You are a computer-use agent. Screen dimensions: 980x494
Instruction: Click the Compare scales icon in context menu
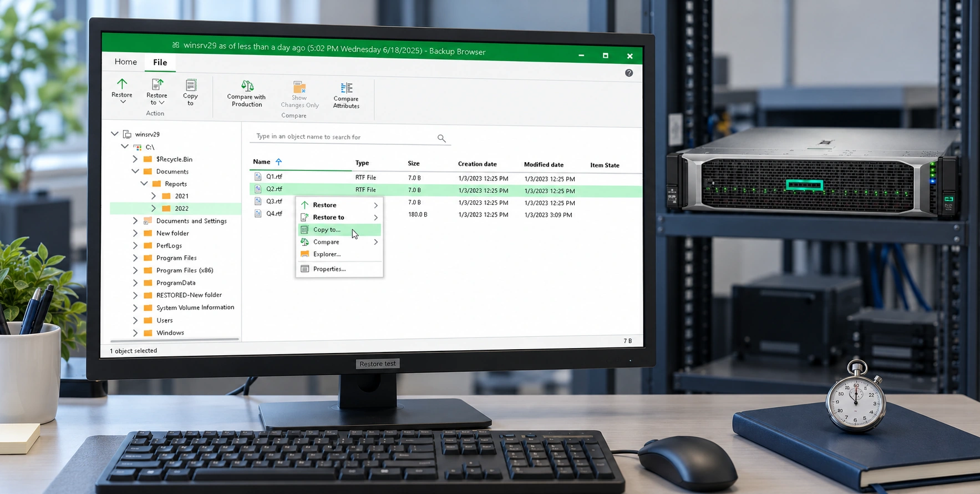[304, 241]
